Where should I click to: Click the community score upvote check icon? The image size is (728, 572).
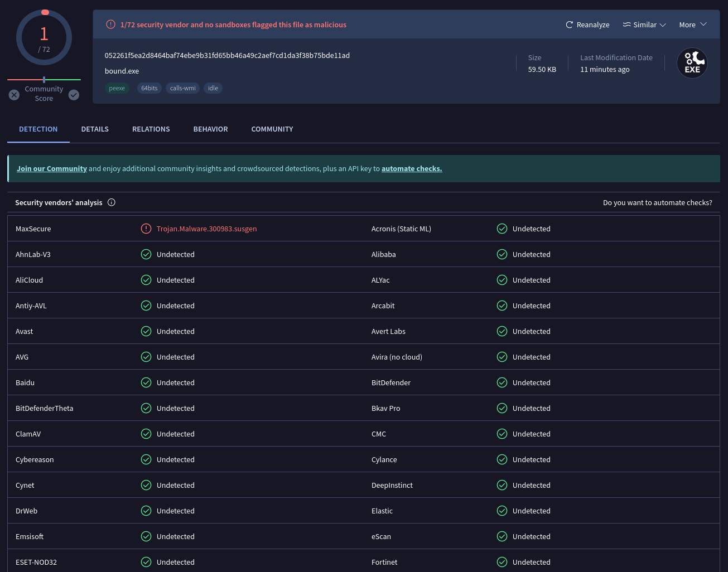(x=74, y=95)
